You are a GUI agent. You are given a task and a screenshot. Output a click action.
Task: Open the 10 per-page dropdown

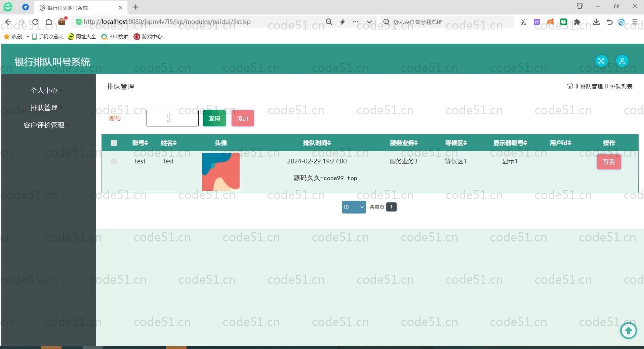pos(354,207)
